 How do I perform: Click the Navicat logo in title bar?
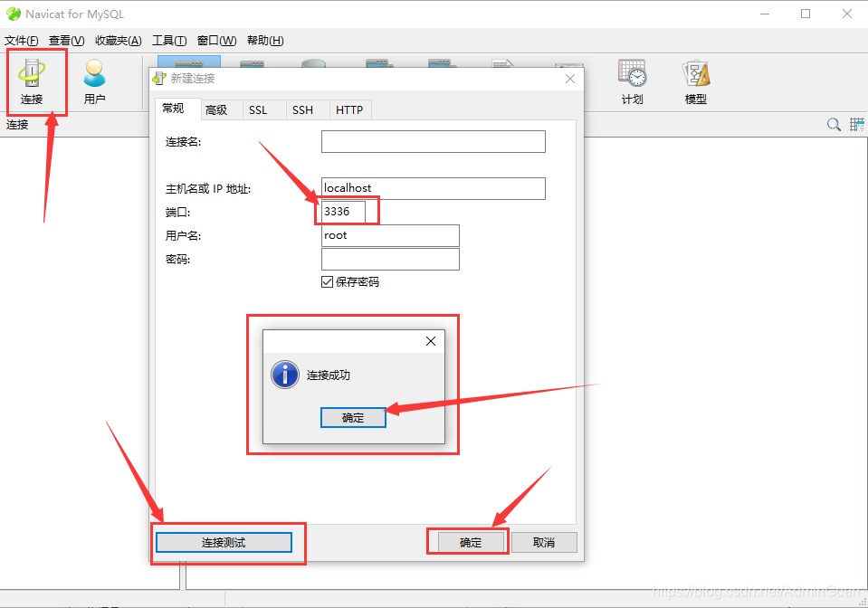[x=14, y=14]
